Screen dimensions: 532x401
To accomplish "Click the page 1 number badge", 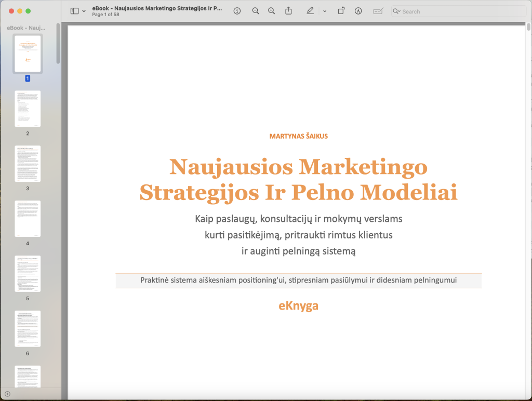I will (28, 78).
